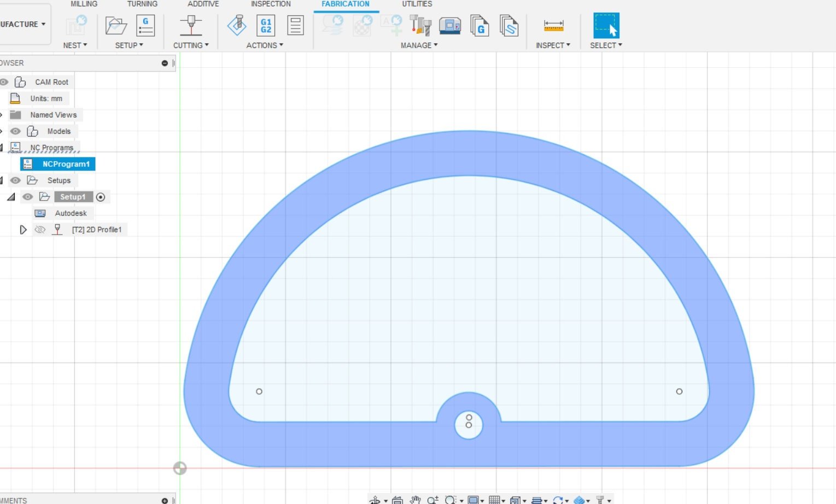Viewport: 836px width, 504px height.
Task: Click the left small hole on the part
Action: [x=259, y=391]
